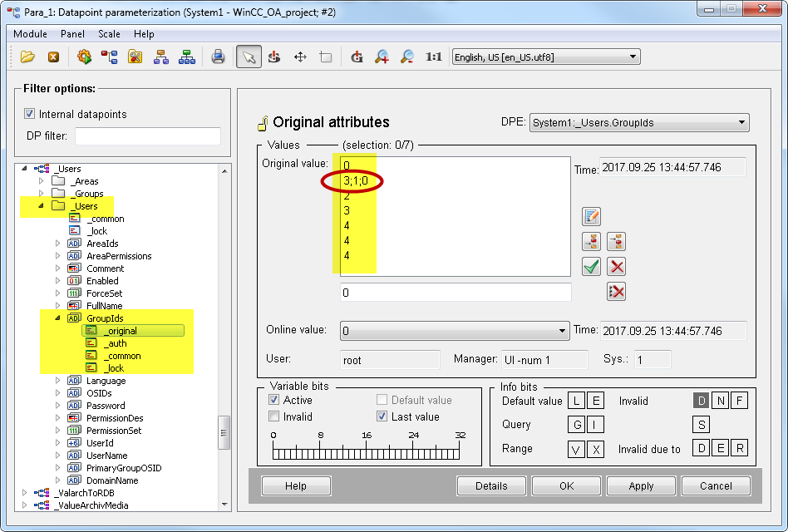Click the zoom in magnifier icon
Screen dimensions: 788x532
[382, 57]
